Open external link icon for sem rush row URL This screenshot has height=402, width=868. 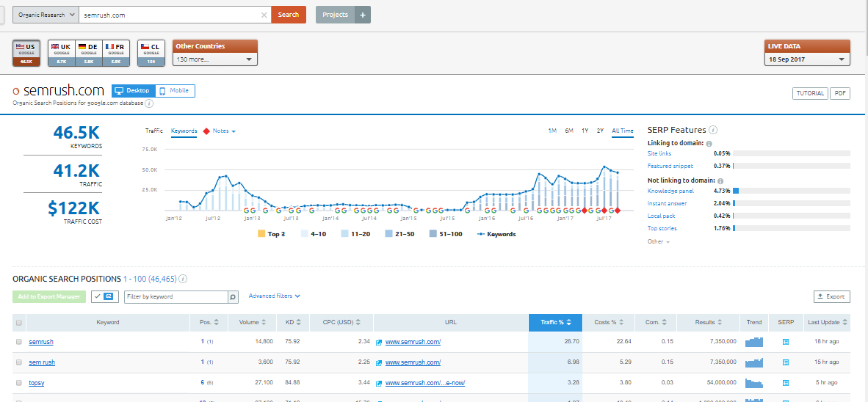[379, 362]
